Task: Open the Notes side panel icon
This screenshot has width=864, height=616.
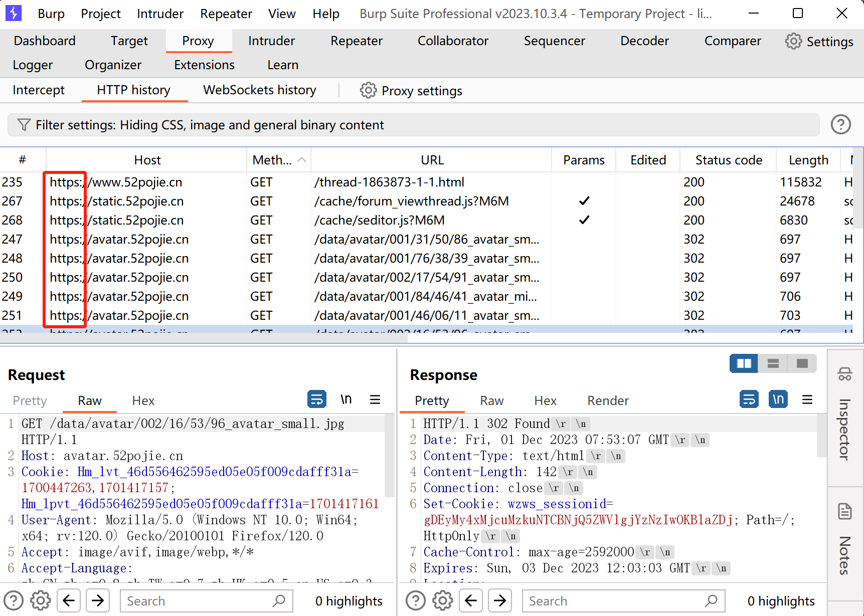Action: (x=845, y=511)
